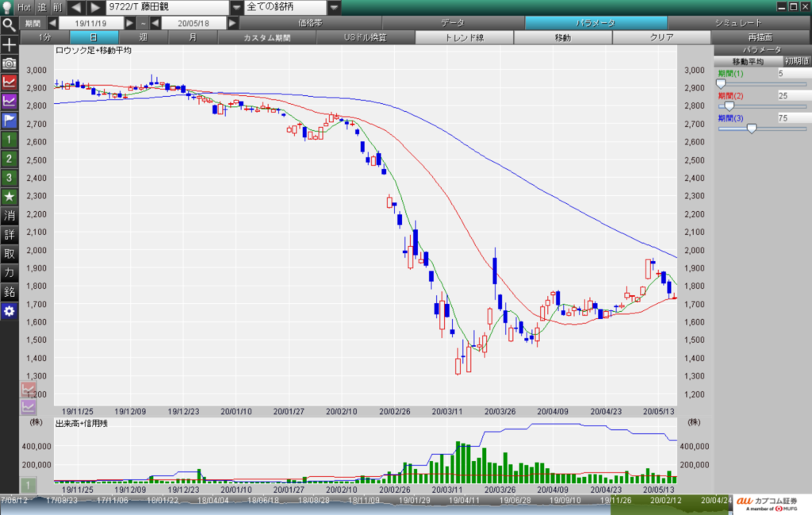Click the lightbulb icon at top left
This screenshot has height=515, width=812.
point(6,7)
